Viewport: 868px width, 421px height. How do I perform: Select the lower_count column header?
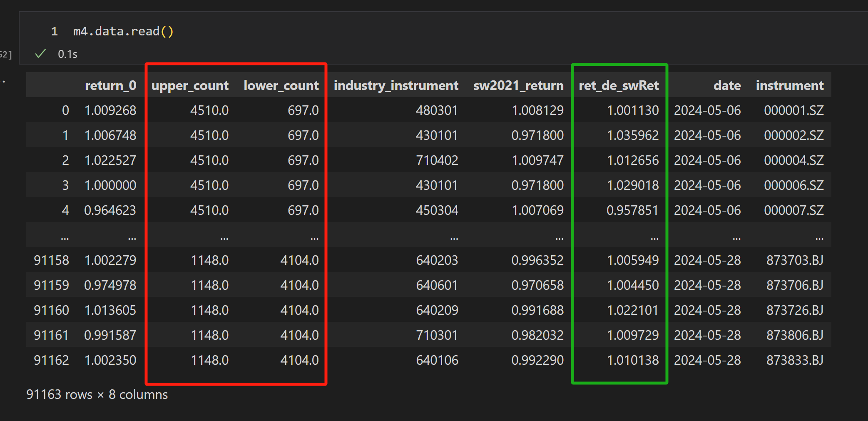281,85
